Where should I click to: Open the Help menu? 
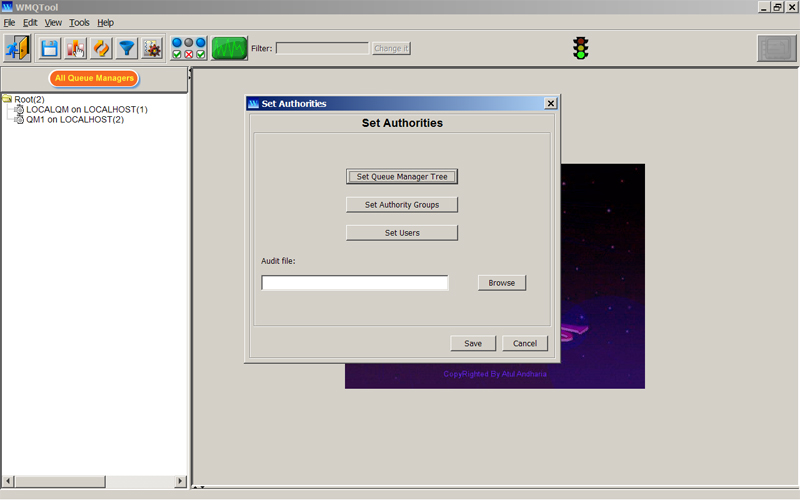(106, 22)
